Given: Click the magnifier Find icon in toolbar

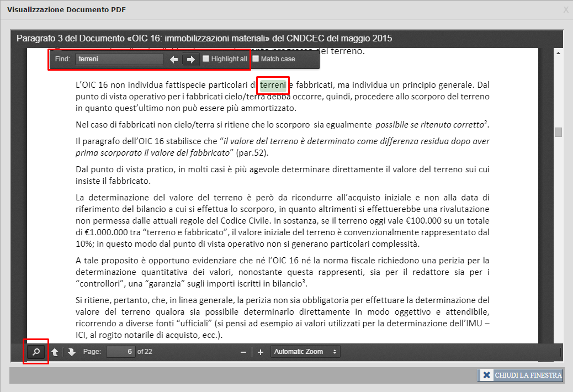Looking at the screenshot, I should [36, 352].
